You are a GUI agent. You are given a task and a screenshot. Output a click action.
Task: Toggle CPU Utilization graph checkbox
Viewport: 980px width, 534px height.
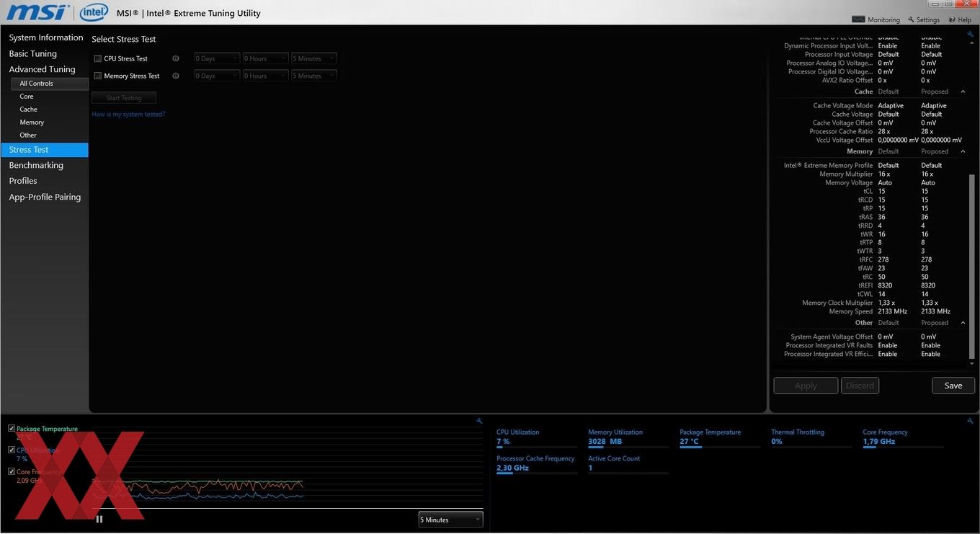point(12,450)
